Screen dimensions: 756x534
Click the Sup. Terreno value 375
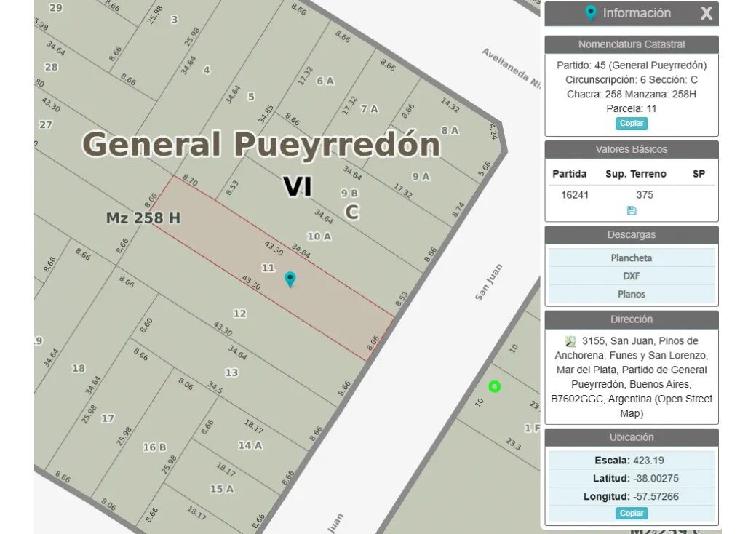(645, 195)
